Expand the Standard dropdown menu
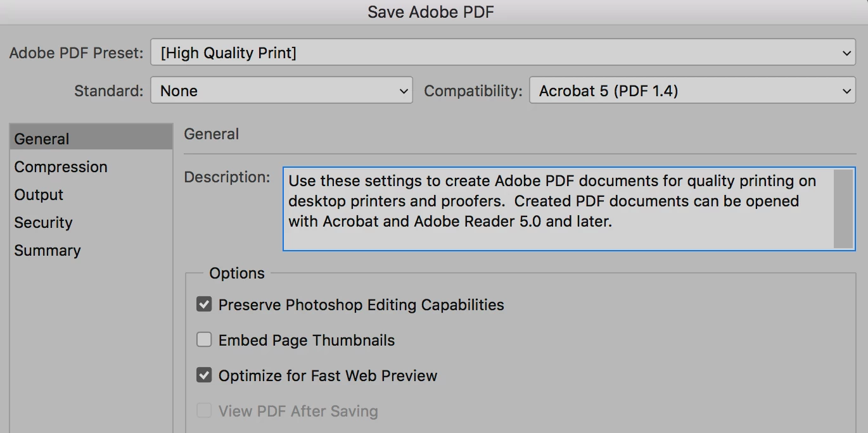 pos(281,91)
